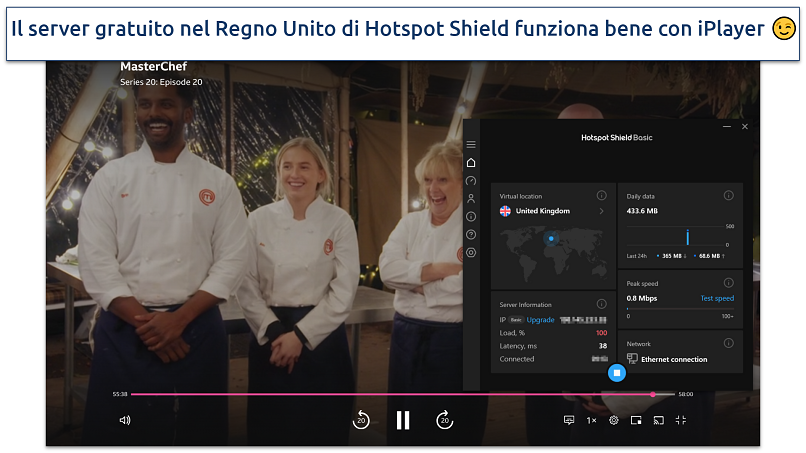Open Hotspot Shield settings gear in sidebar
The image size is (806, 453).
471,252
